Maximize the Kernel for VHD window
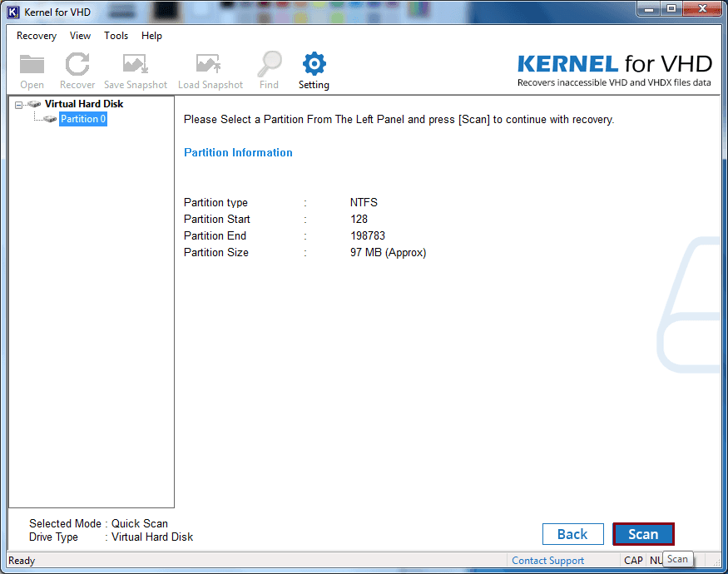The image size is (728, 574). coord(671,9)
